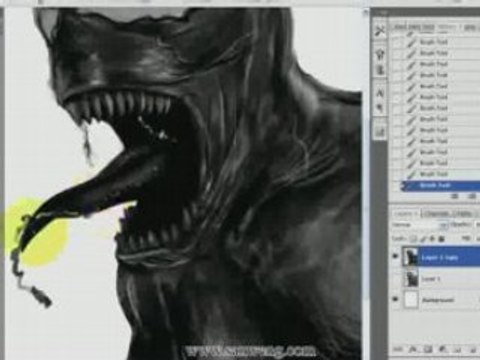Create new fill or adjustment layer

pos(443,349)
